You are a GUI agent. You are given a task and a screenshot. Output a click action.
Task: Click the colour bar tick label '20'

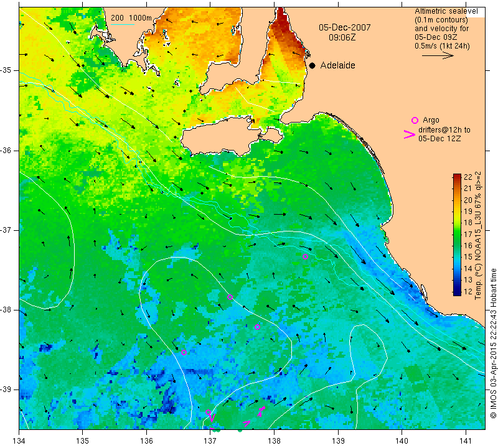point(468,200)
